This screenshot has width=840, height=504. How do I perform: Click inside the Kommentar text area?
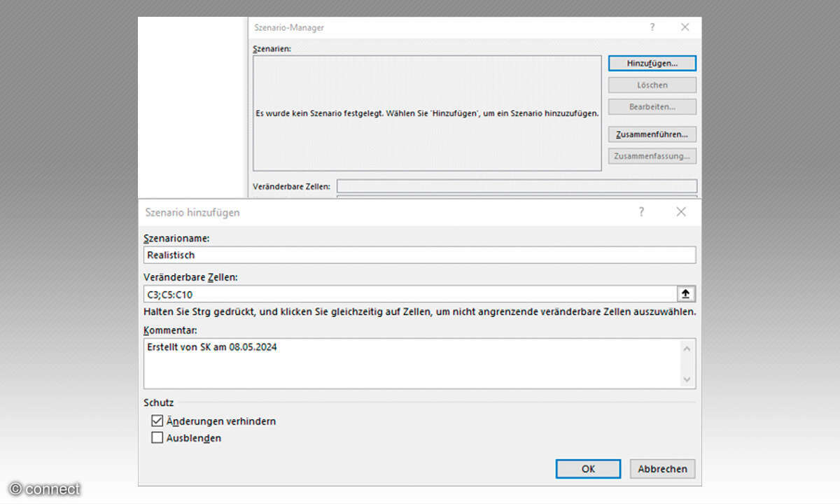click(x=412, y=363)
